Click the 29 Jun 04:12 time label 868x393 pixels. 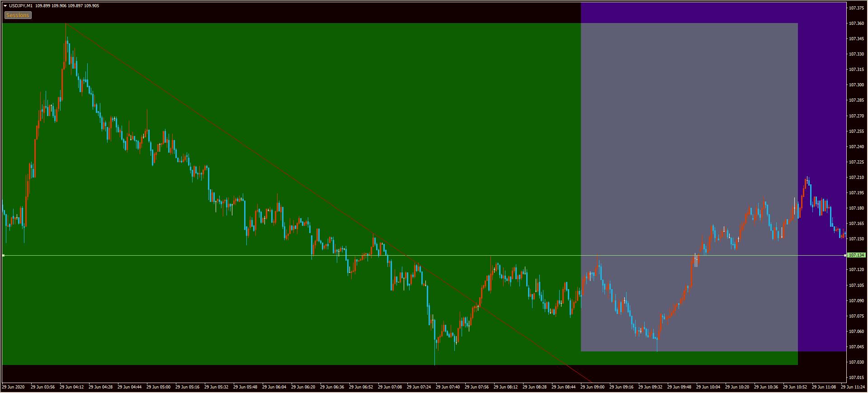[x=71, y=387]
